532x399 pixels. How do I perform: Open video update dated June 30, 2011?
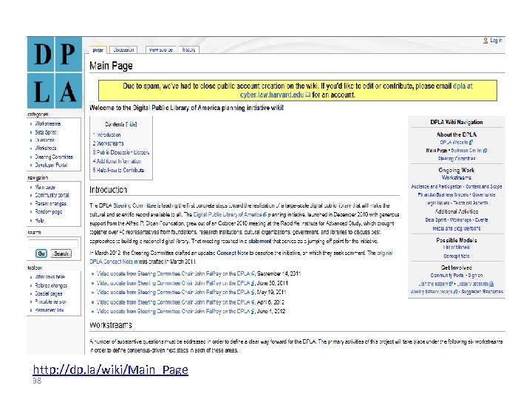pos(175,283)
